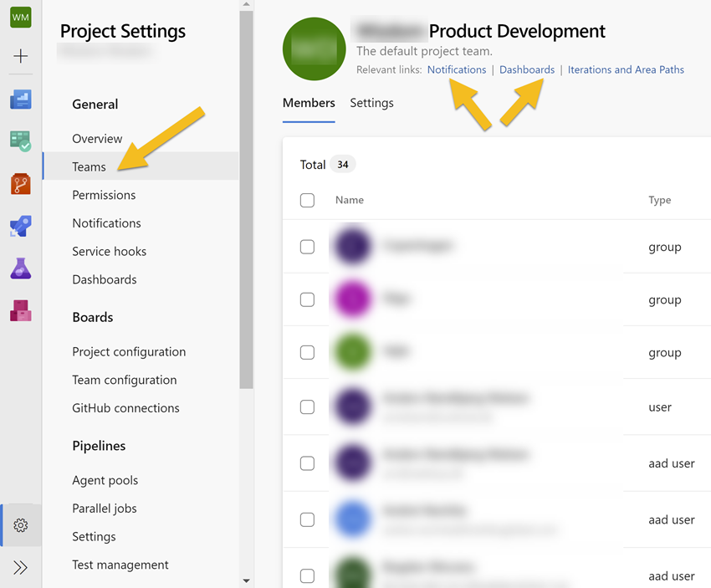Image resolution: width=711 pixels, height=588 pixels.
Task: Select the Members tab
Action: [x=309, y=103]
